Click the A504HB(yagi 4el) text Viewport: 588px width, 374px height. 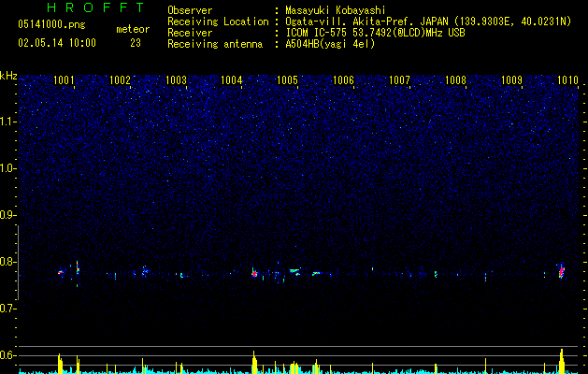click(x=330, y=44)
